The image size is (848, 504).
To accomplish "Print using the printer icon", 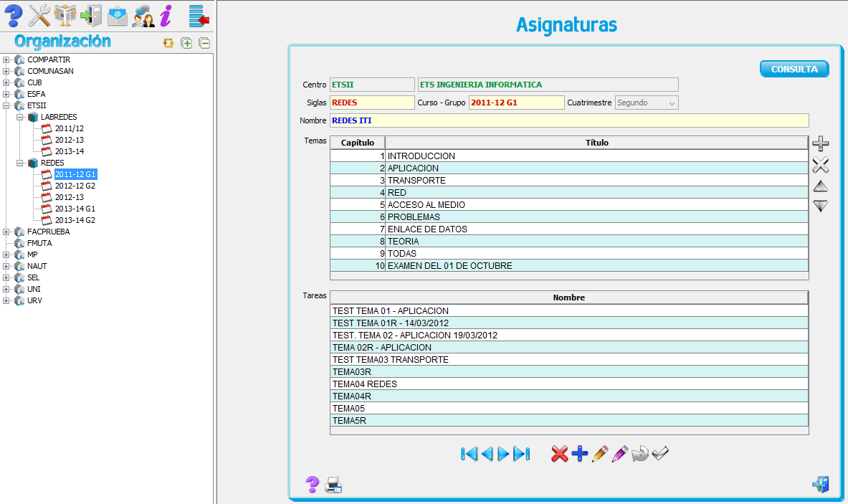I will point(333,485).
